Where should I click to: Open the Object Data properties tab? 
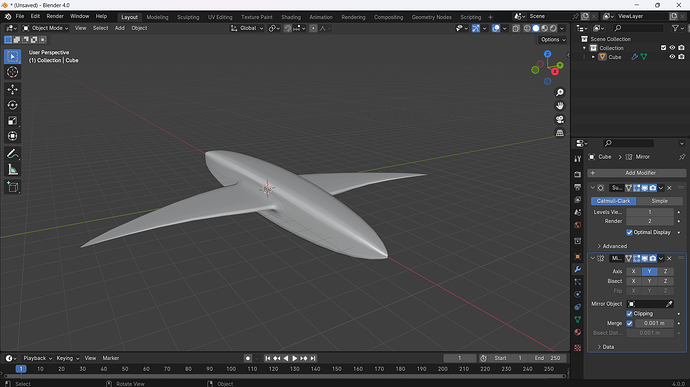[578, 319]
